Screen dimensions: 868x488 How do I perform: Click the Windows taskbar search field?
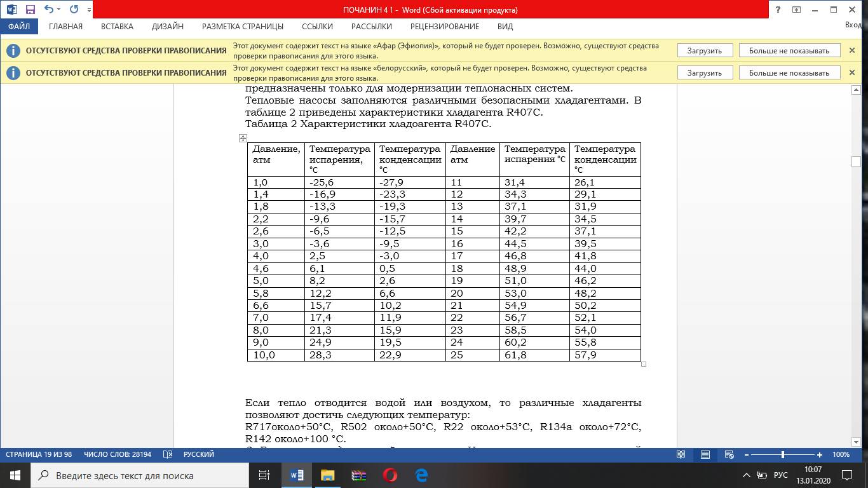point(140,475)
